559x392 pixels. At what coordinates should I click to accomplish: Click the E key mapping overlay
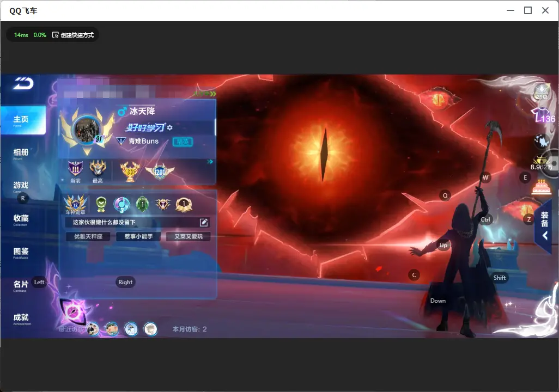(x=525, y=177)
